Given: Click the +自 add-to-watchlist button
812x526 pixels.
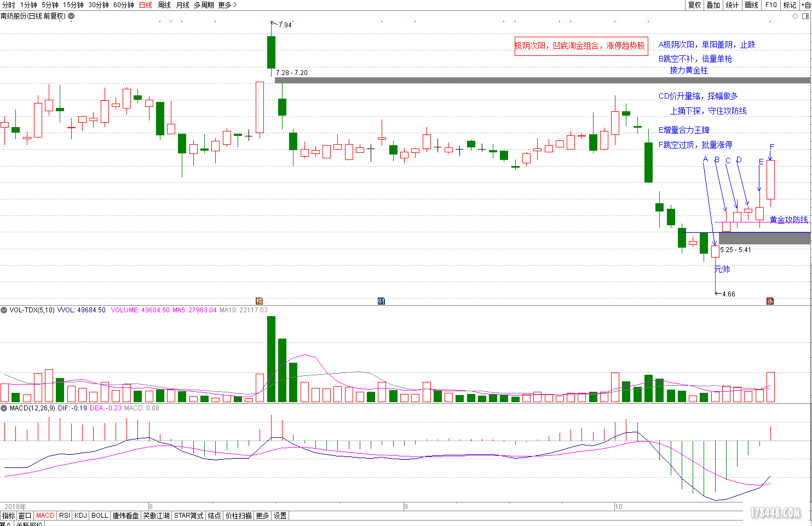Looking at the screenshot, I should [x=806, y=5].
